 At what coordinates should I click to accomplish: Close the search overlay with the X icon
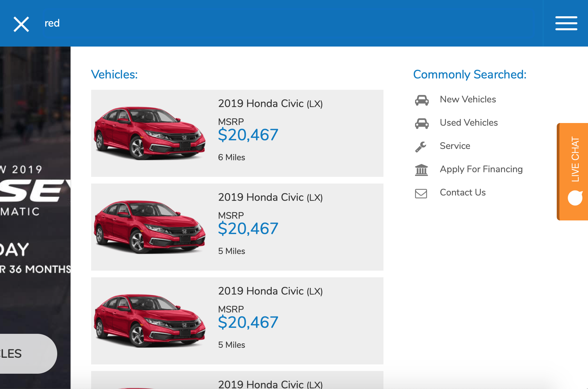coord(21,24)
